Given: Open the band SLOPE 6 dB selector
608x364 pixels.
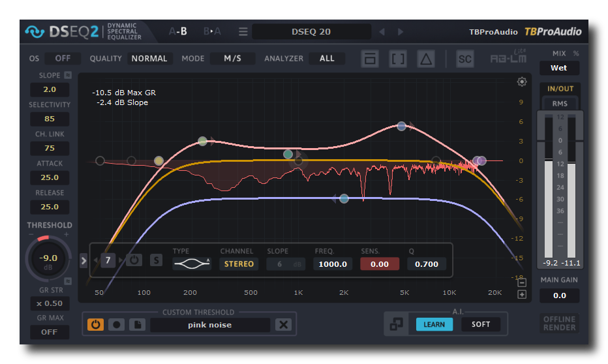Looking at the screenshot, I should (x=286, y=264).
